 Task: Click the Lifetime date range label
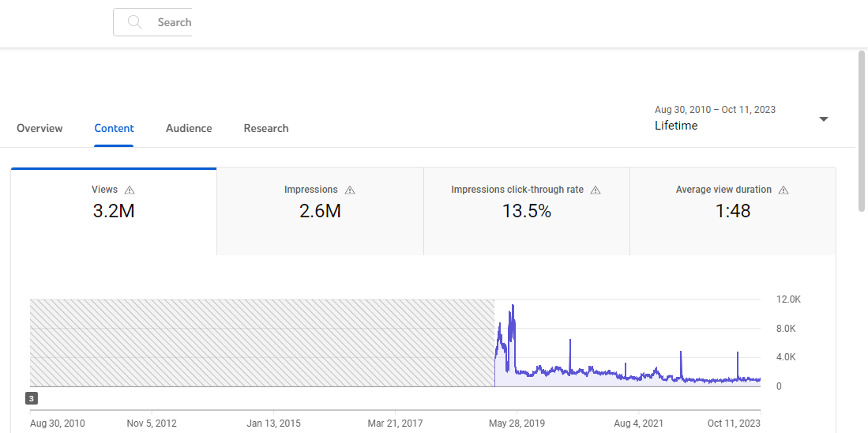tap(676, 126)
